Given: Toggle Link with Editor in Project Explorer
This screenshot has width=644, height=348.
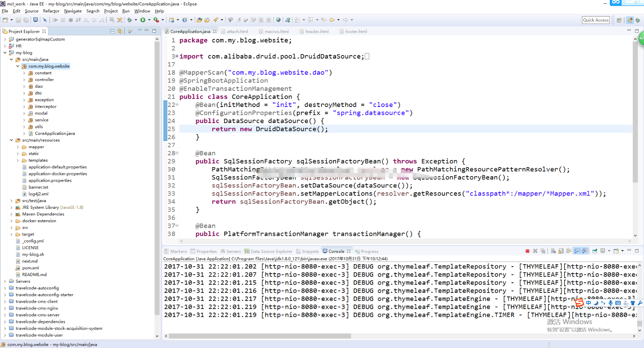Looking at the screenshot, I should pyautogui.click(x=120, y=31).
